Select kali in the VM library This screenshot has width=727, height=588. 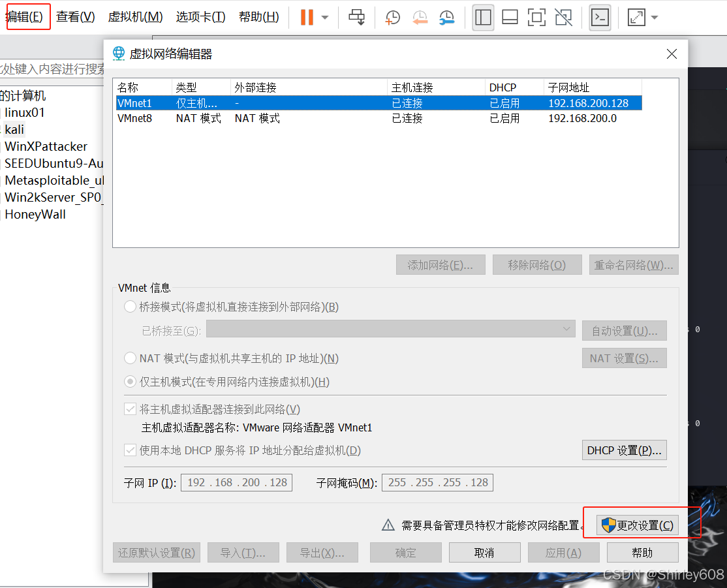tap(14, 129)
